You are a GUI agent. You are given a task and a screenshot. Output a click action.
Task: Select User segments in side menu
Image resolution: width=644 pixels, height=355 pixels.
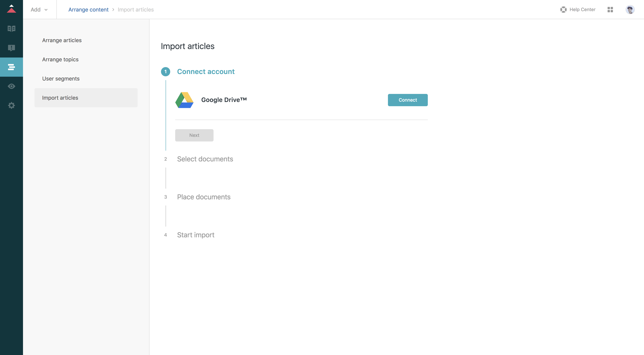point(61,79)
